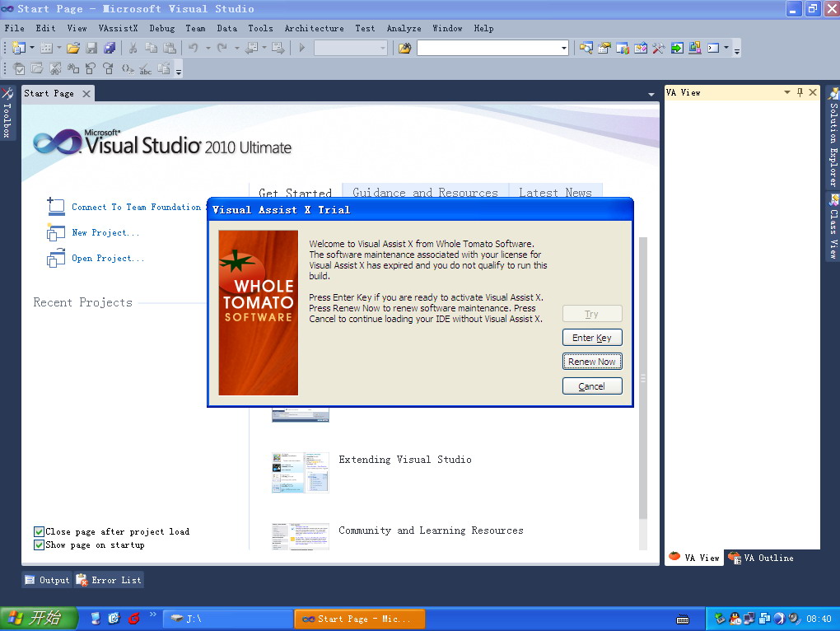The width and height of the screenshot is (840, 631).
Task: Expand the Undo history dropdown arrow
Action: pyautogui.click(x=208, y=49)
